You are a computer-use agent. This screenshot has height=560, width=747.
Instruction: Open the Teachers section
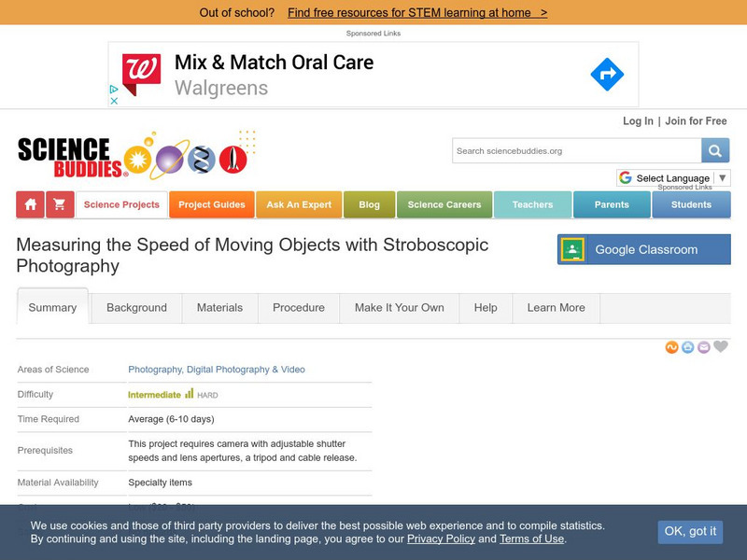(532, 204)
